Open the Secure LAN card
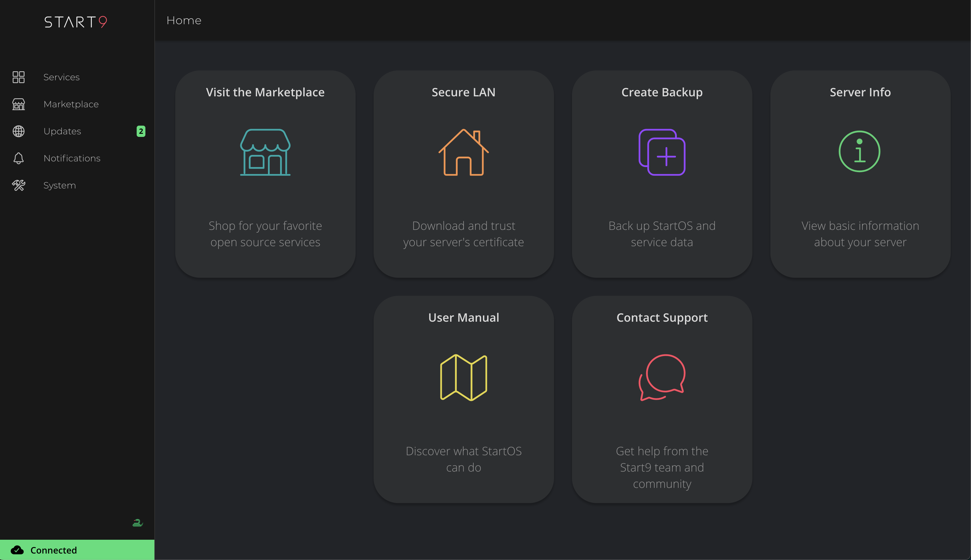The height and width of the screenshot is (560, 971). (464, 174)
